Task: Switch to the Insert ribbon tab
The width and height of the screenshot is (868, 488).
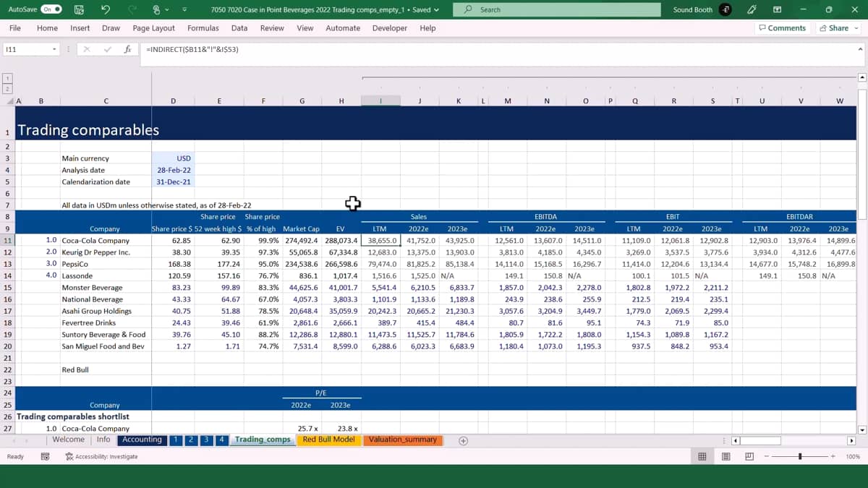Action: coord(80,28)
